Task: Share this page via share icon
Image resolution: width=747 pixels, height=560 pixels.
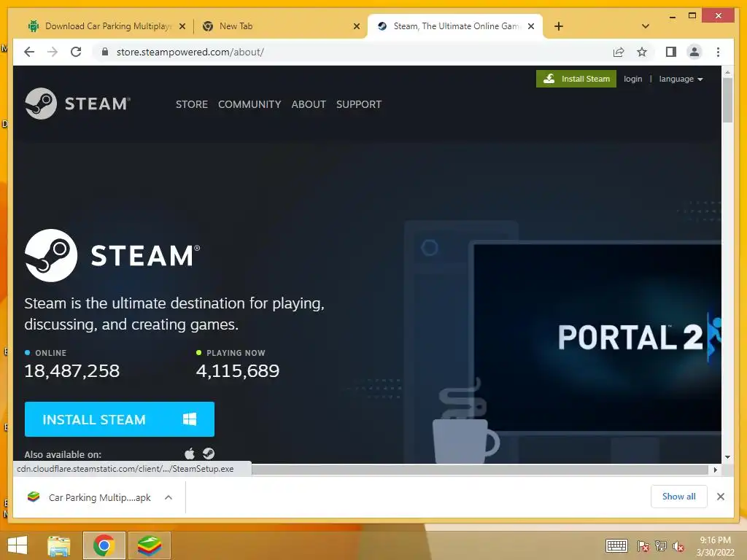Action: pos(619,52)
